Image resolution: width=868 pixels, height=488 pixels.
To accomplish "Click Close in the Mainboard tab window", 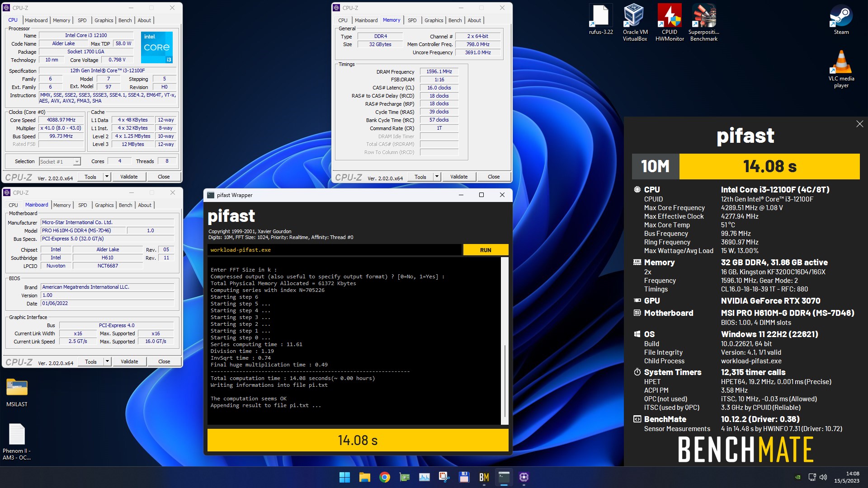I will pyautogui.click(x=164, y=361).
